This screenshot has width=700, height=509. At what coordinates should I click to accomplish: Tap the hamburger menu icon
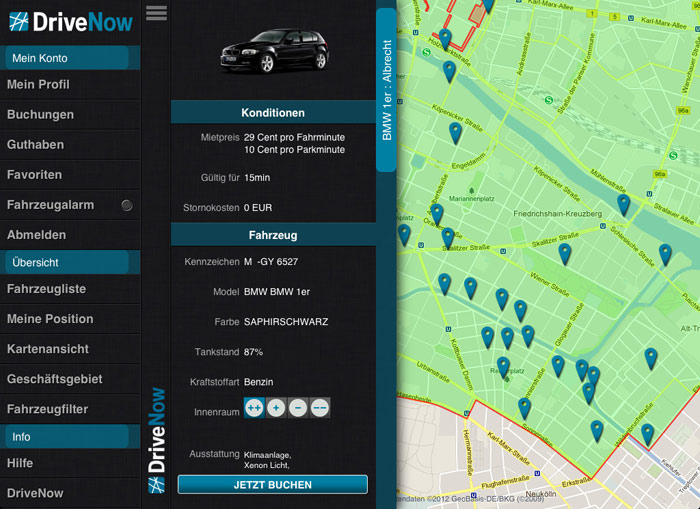pyautogui.click(x=156, y=13)
